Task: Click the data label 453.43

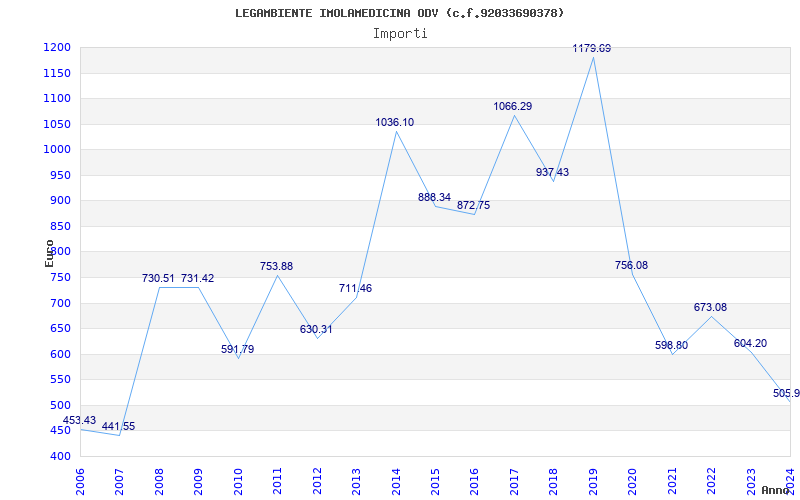Action: click(79, 420)
